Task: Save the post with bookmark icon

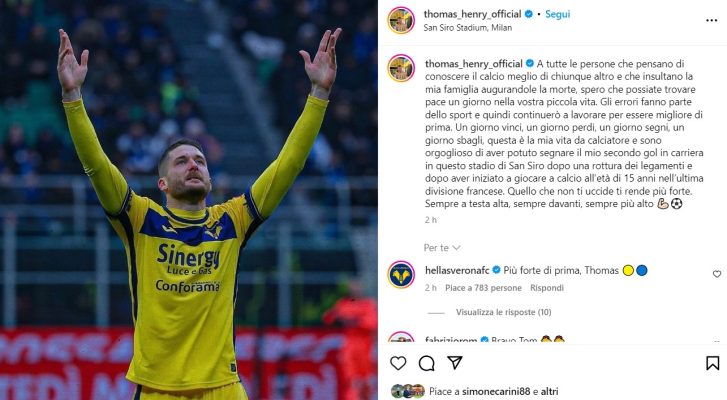Action: pyautogui.click(x=713, y=363)
